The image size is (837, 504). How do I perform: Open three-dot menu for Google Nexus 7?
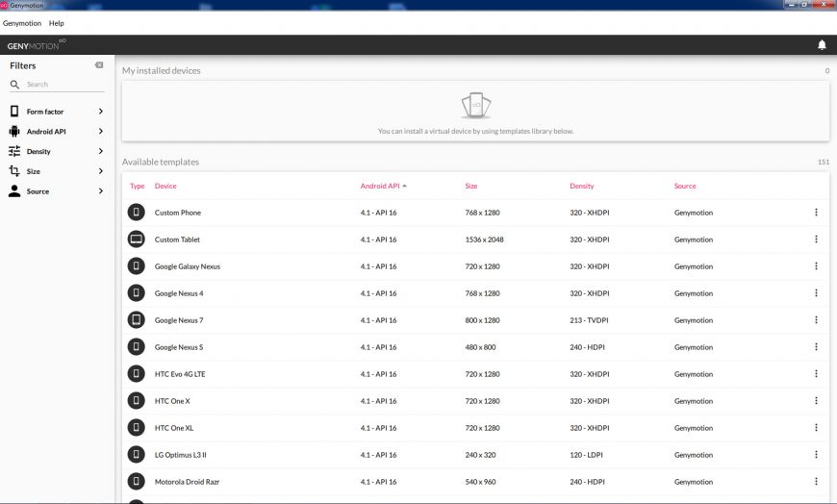click(x=816, y=320)
